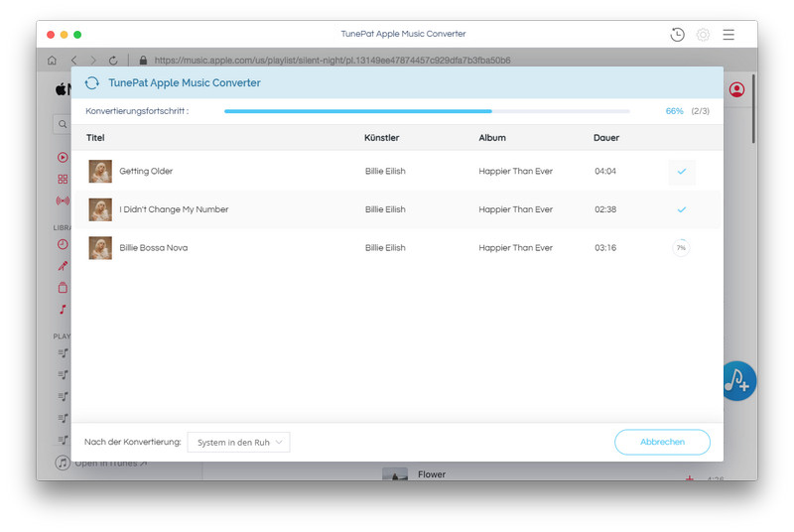Click the Flower song title in background
Screen dimensions: 794x532
pyautogui.click(x=432, y=474)
